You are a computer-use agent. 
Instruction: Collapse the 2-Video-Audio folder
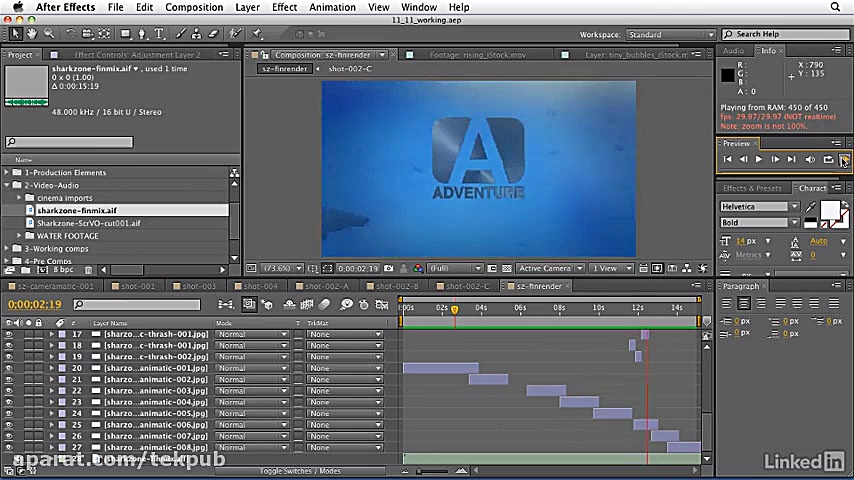tap(7, 185)
